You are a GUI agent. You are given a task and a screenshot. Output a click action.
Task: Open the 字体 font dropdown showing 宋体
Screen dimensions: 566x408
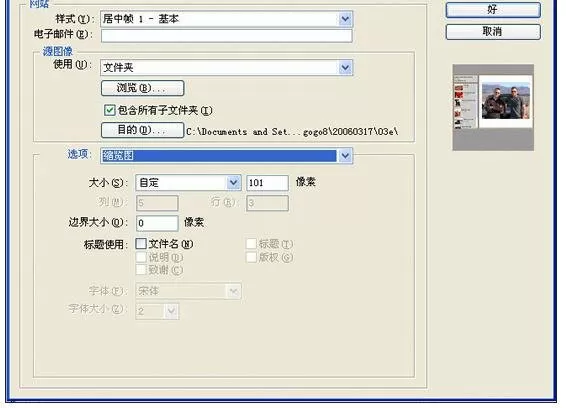(188, 291)
